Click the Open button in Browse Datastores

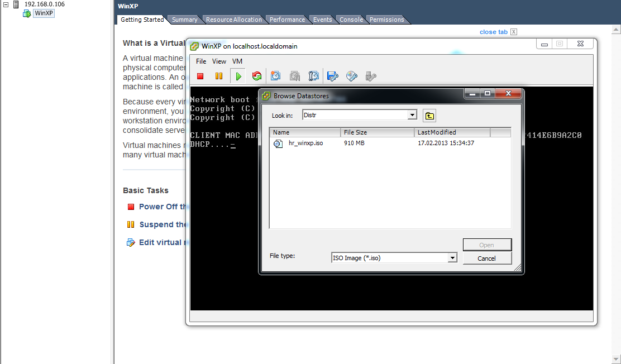tap(487, 245)
